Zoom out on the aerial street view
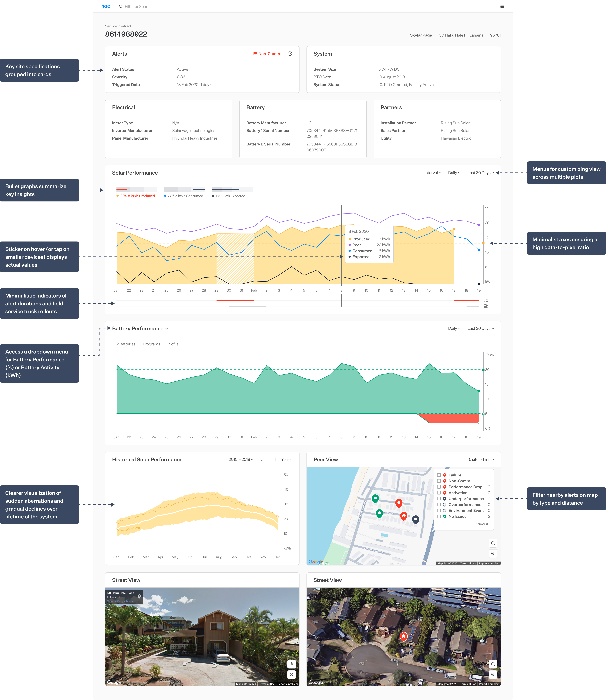606x700 pixels. click(493, 675)
